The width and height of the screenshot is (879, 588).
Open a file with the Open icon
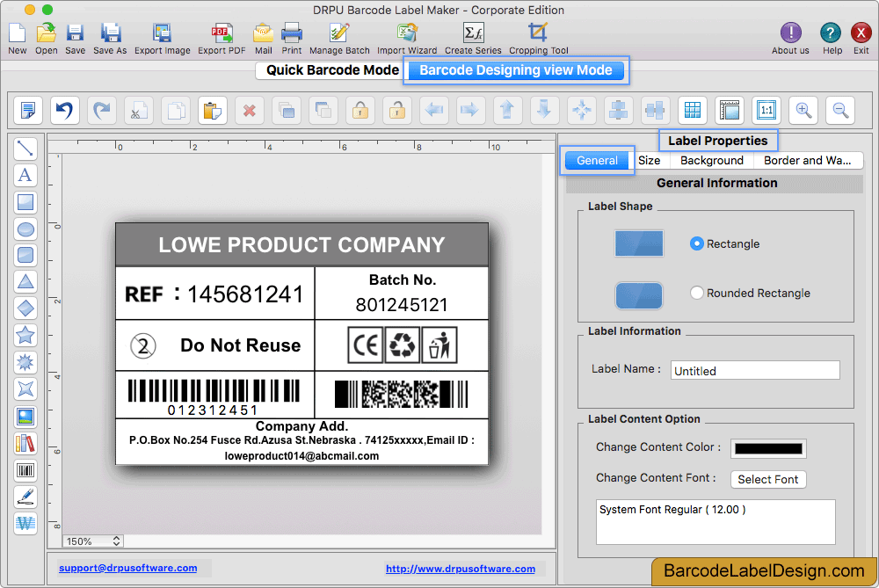46,33
